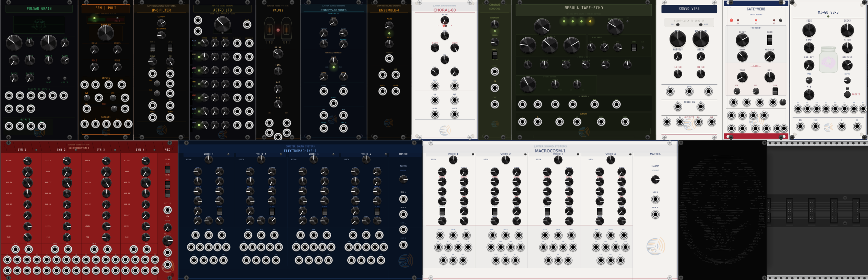Viewport: 868px width, 280px height.
Task: Click the JP-6 Filter OUT L jack
Action: pyautogui.click(x=153, y=117)
